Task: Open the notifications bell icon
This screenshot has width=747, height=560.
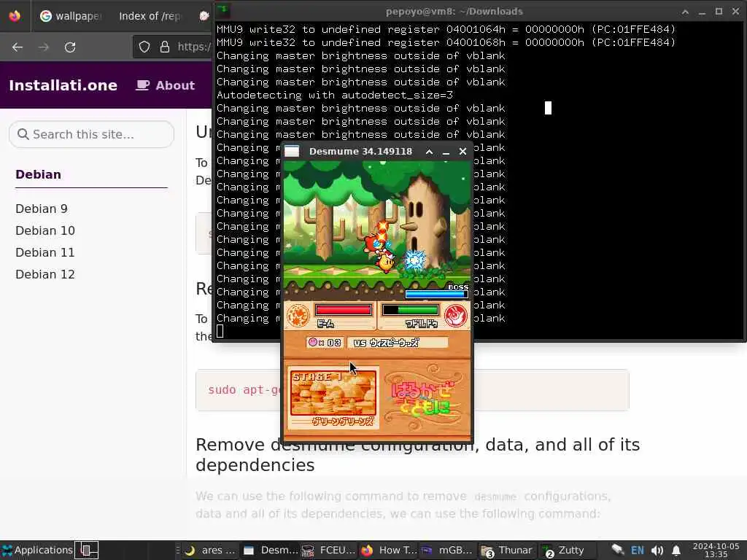Action: pyautogui.click(x=676, y=551)
